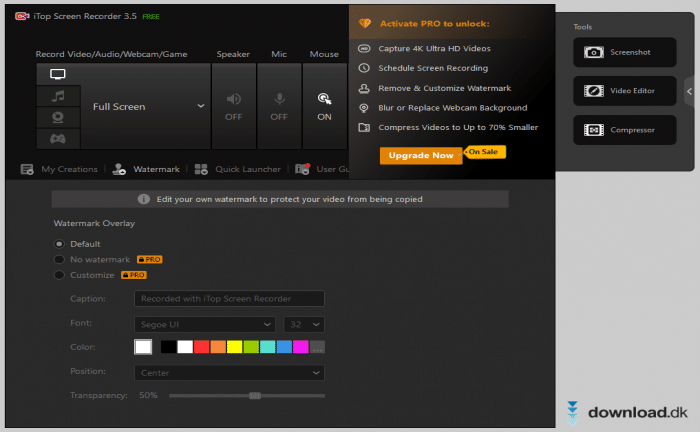The height and width of the screenshot is (432, 700).
Task: Choose the game recording controller icon
Action: pos(58,139)
